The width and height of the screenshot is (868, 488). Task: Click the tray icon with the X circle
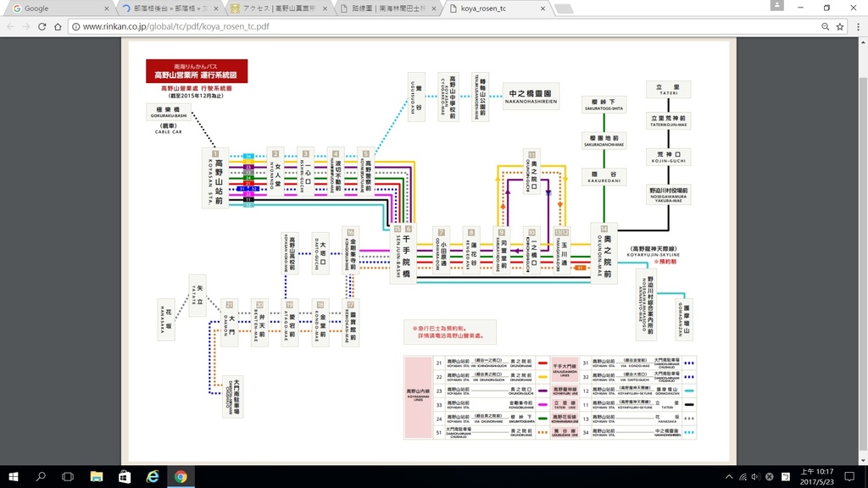770,476
